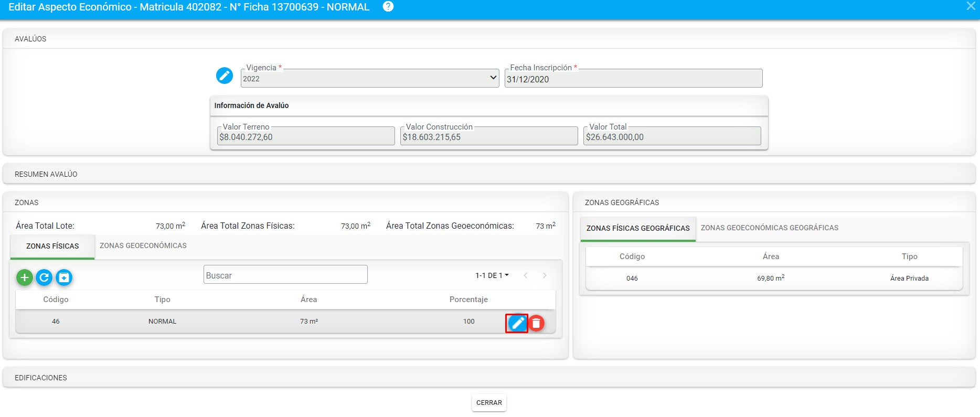Open the help question mark icon

(388, 7)
